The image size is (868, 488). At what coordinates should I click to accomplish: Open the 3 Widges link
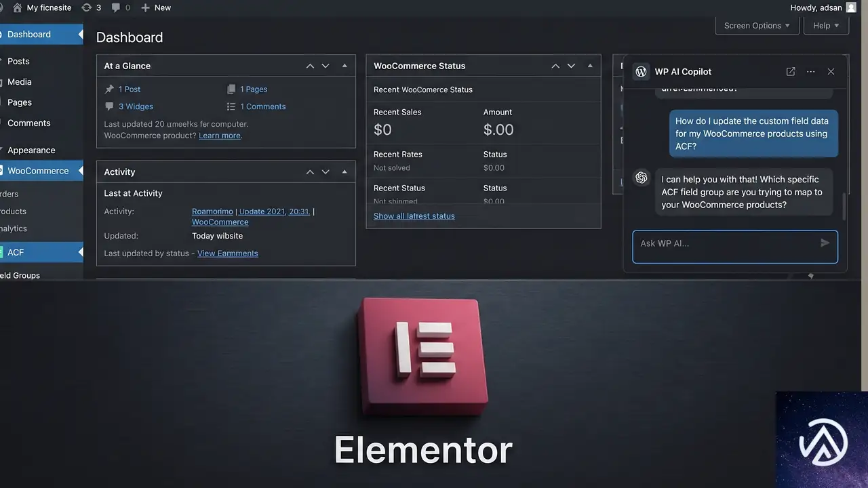pyautogui.click(x=136, y=106)
